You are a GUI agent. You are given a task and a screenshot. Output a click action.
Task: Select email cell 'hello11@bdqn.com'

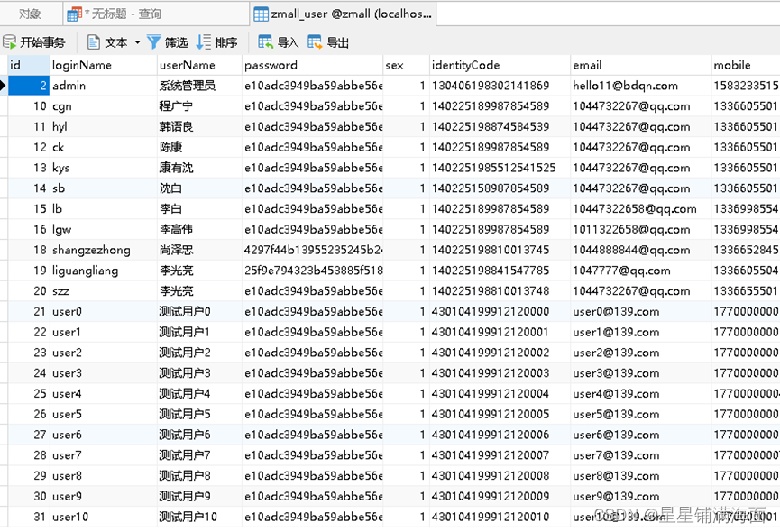pos(641,86)
